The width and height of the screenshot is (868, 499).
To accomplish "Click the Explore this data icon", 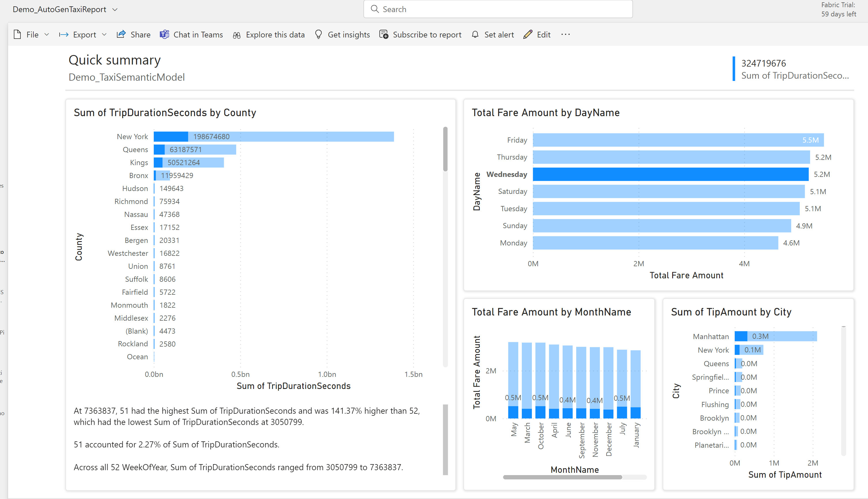I will click(x=236, y=35).
